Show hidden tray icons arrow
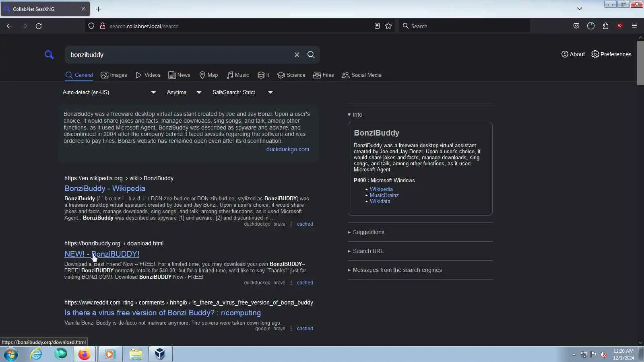This screenshot has height=362, width=644. tap(574, 354)
